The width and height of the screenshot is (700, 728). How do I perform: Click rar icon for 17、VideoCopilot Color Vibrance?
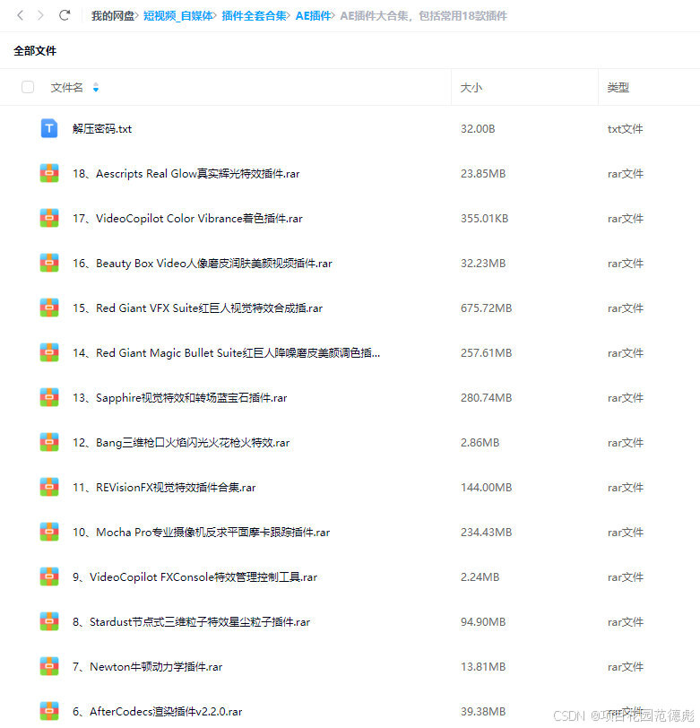pyautogui.click(x=49, y=218)
